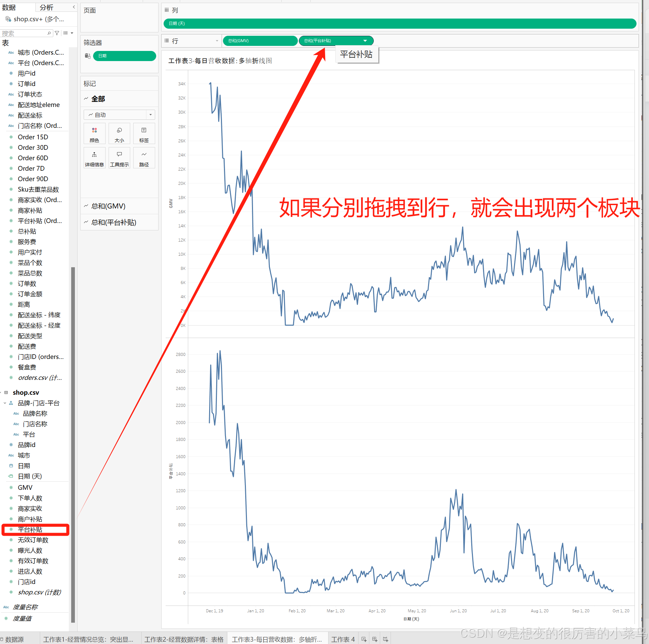Click the Size (大小) marks card button
Screen dimensions: 649x644
[119, 134]
